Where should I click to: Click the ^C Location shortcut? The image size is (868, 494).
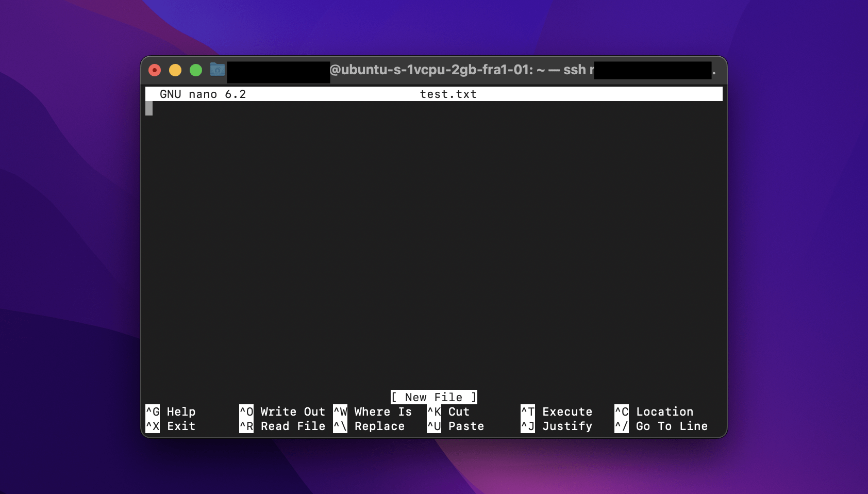point(655,411)
